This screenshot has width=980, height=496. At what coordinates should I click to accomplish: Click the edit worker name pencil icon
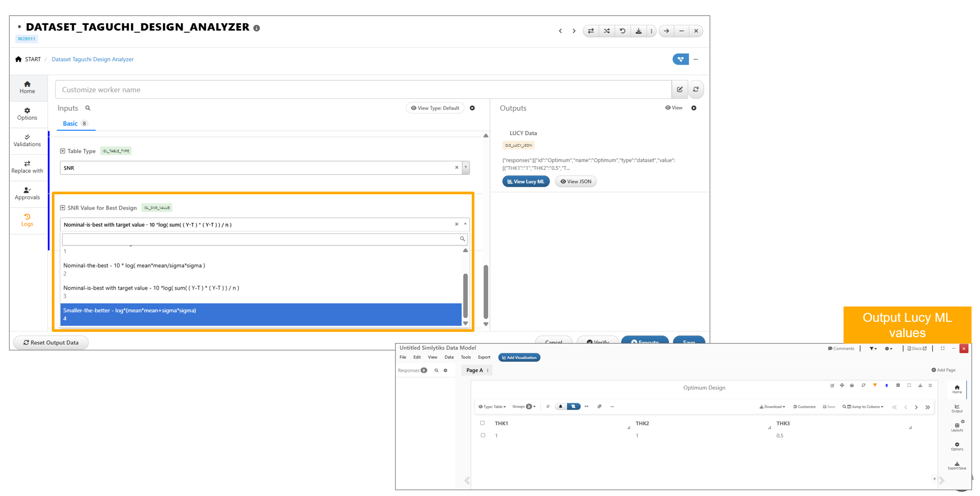[680, 89]
